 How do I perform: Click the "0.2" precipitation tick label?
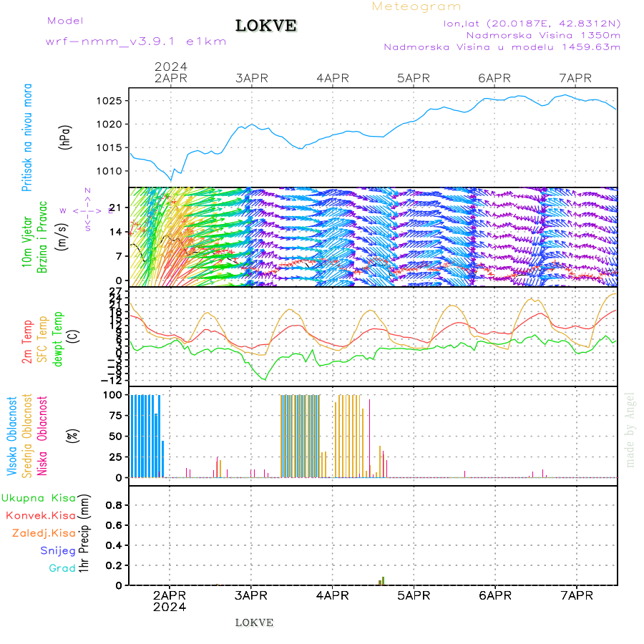113,565
